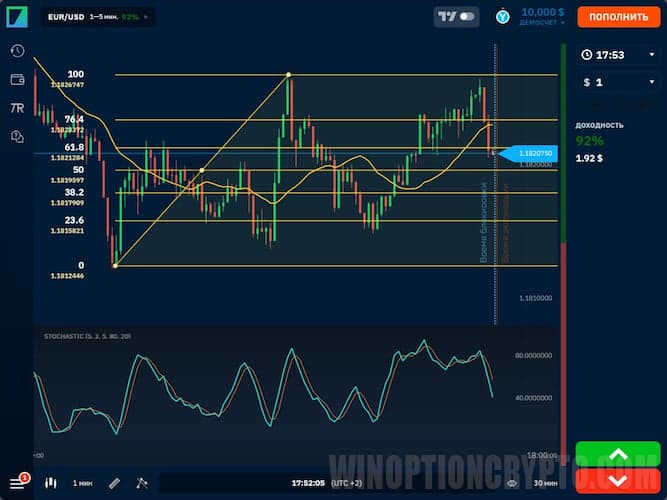
Task: Toggle chart visibility eye icon near 30 мин
Action: [x=511, y=482]
